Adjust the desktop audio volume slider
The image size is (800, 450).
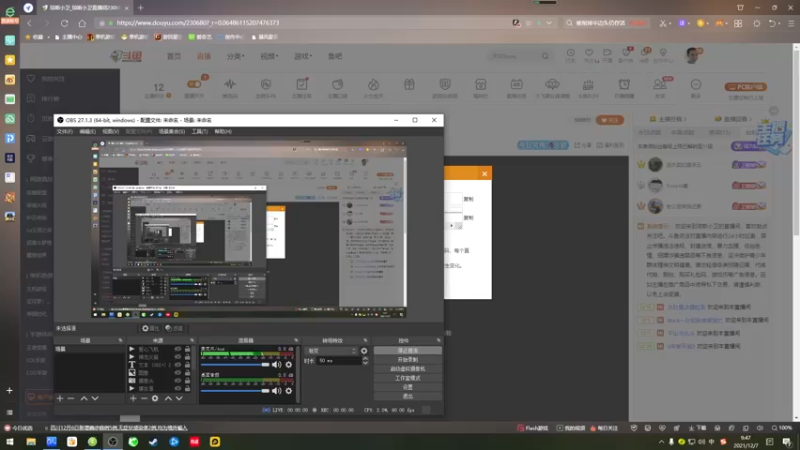point(235,391)
